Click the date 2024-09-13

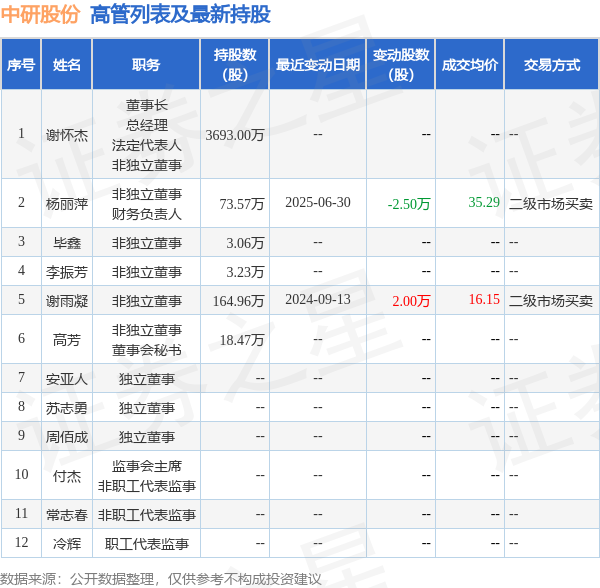point(318,300)
